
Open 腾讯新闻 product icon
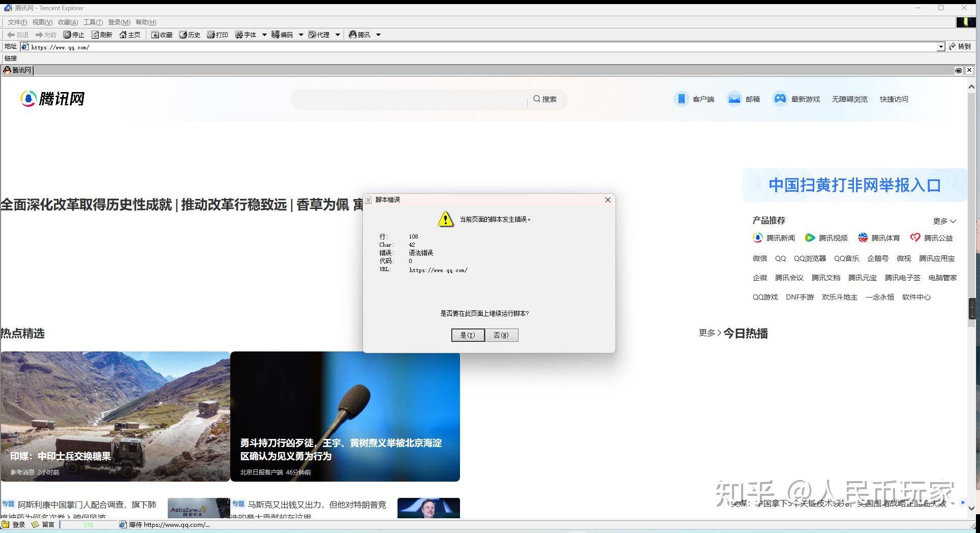pyautogui.click(x=774, y=238)
